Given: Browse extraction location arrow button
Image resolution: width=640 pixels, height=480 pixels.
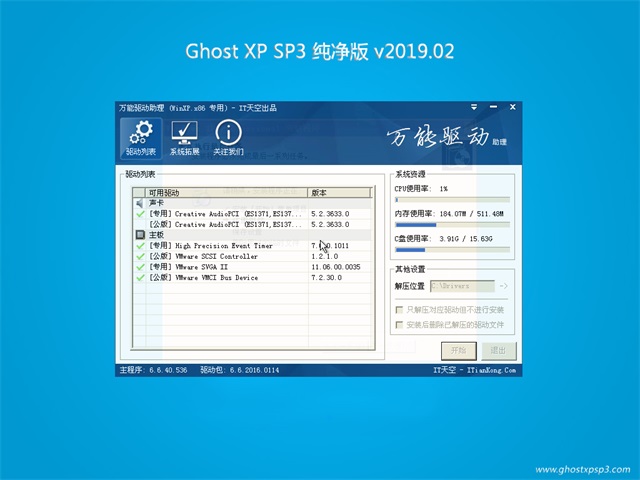Looking at the screenshot, I should (504, 286).
